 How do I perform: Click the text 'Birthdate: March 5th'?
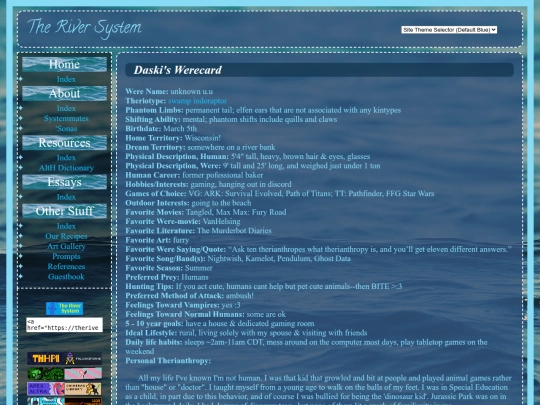161,129
